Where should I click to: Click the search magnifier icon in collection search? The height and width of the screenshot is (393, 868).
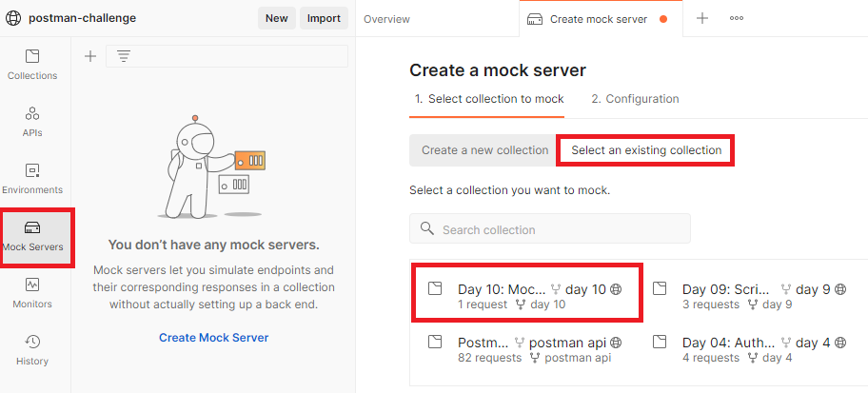pos(426,228)
